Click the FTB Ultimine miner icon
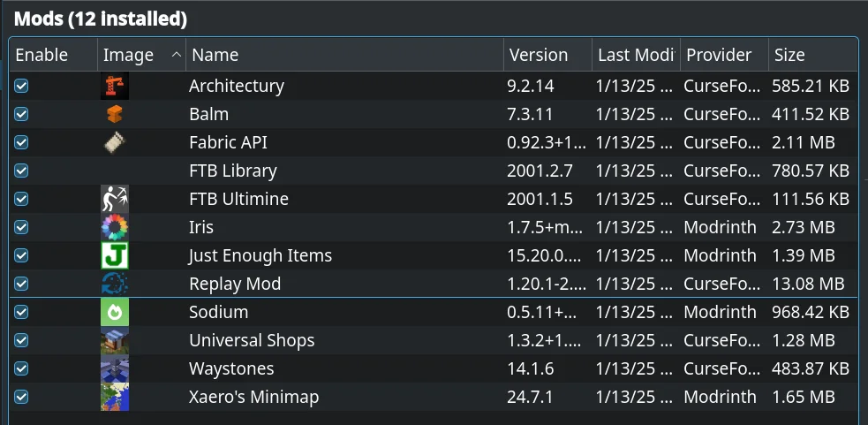868x425 pixels. (x=115, y=199)
